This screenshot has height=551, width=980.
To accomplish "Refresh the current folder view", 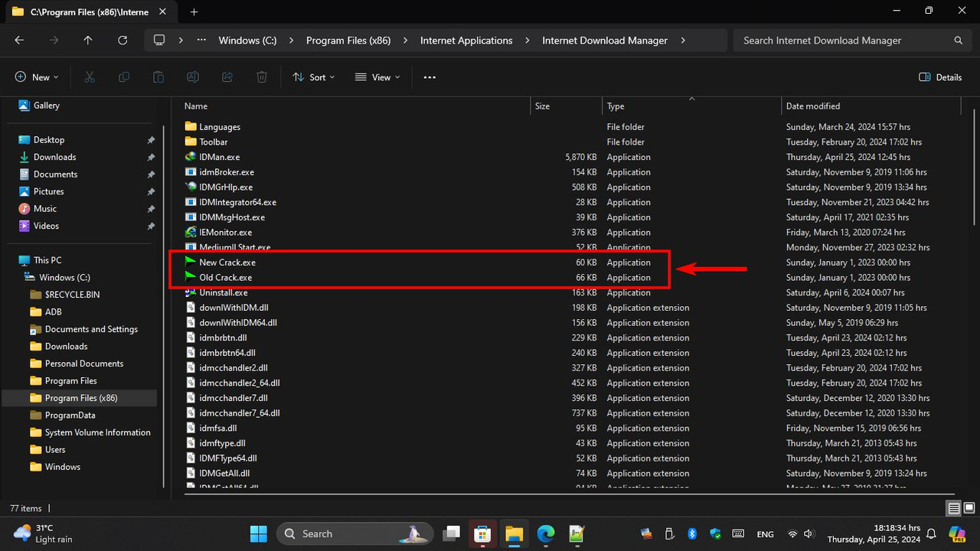I will click(122, 41).
